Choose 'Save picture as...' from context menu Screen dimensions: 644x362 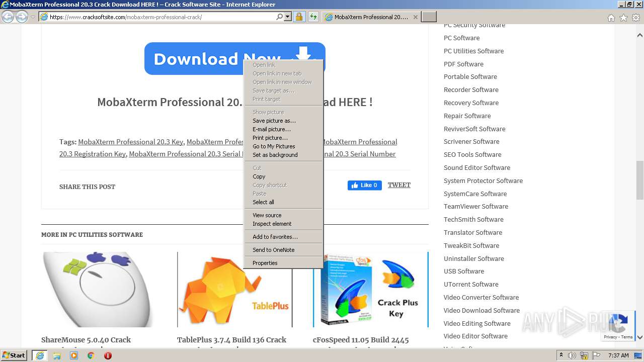(x=274, y=121)
